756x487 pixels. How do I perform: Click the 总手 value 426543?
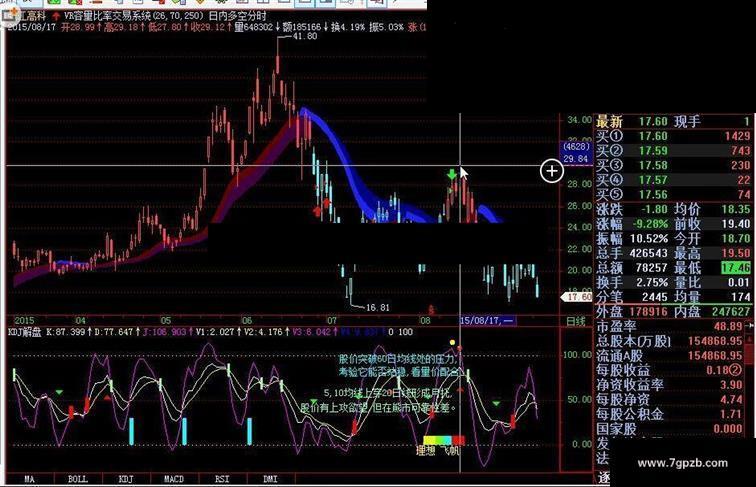648,253
